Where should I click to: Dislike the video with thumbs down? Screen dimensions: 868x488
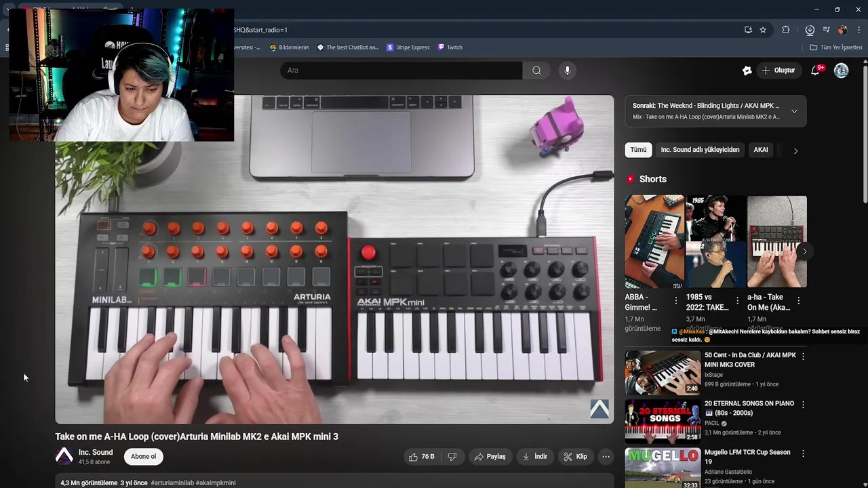452,457
